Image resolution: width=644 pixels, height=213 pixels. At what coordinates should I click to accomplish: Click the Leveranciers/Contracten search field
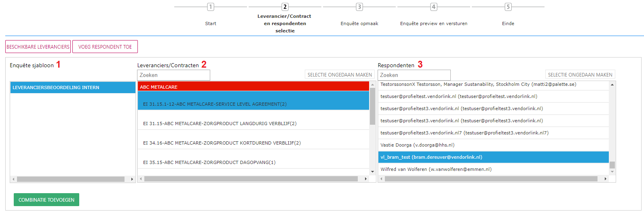(x=173, y=75)
